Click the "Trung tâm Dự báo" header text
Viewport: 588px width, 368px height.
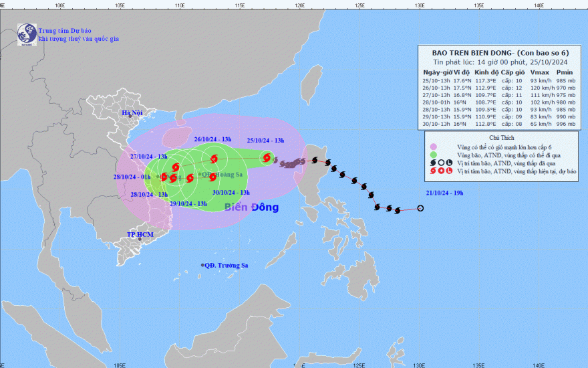pos(67,31)
